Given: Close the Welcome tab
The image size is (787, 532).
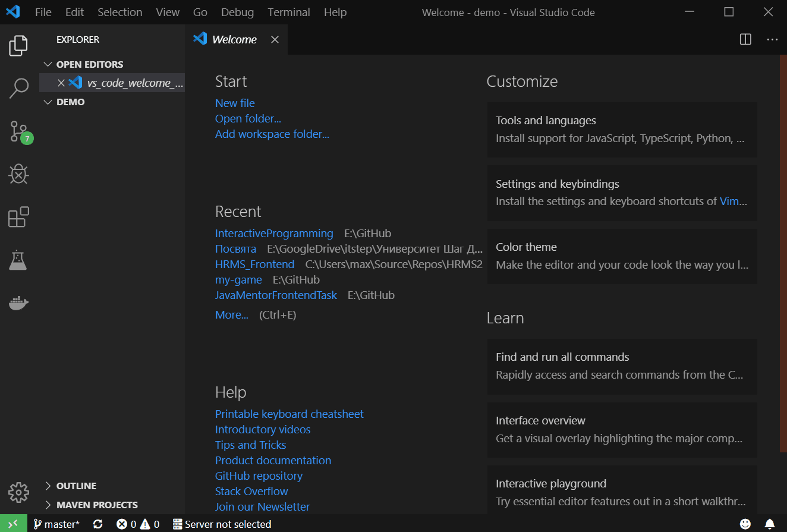Looking at the screenshot, I should [275, 39].
